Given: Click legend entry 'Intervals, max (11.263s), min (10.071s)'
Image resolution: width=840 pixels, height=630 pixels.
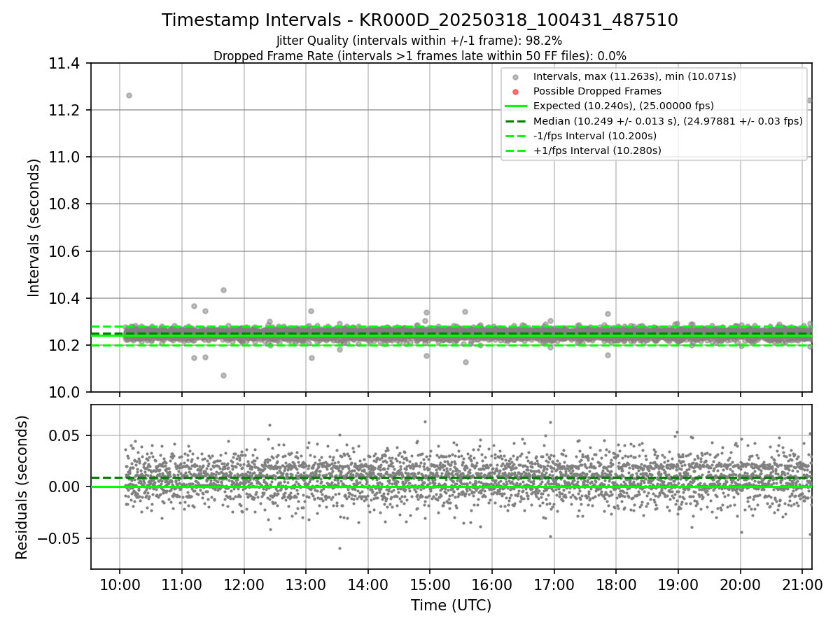Looking at the screenshot, I should pos(635,76).
